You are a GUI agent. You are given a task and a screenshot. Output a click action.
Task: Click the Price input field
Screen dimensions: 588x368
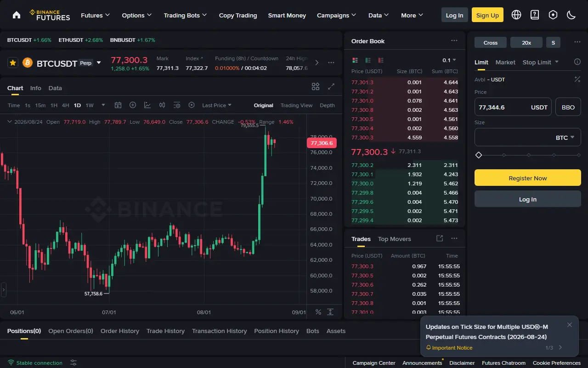pos(513,107)
